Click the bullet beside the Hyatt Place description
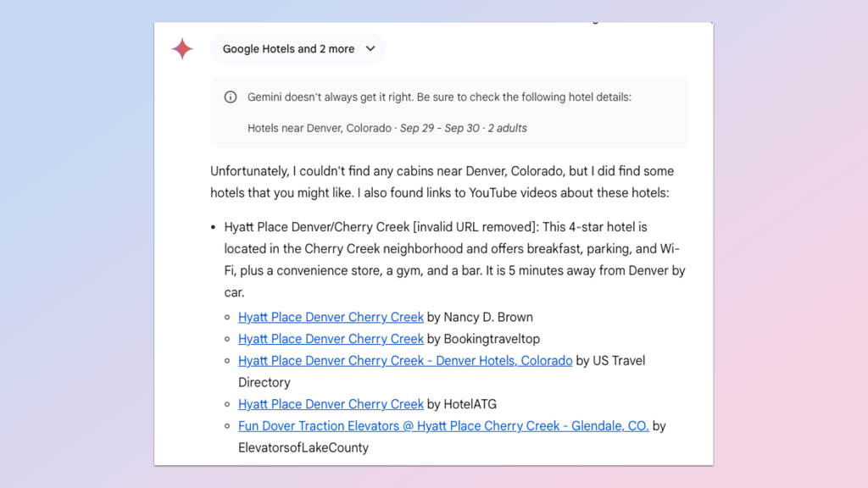 214,227
